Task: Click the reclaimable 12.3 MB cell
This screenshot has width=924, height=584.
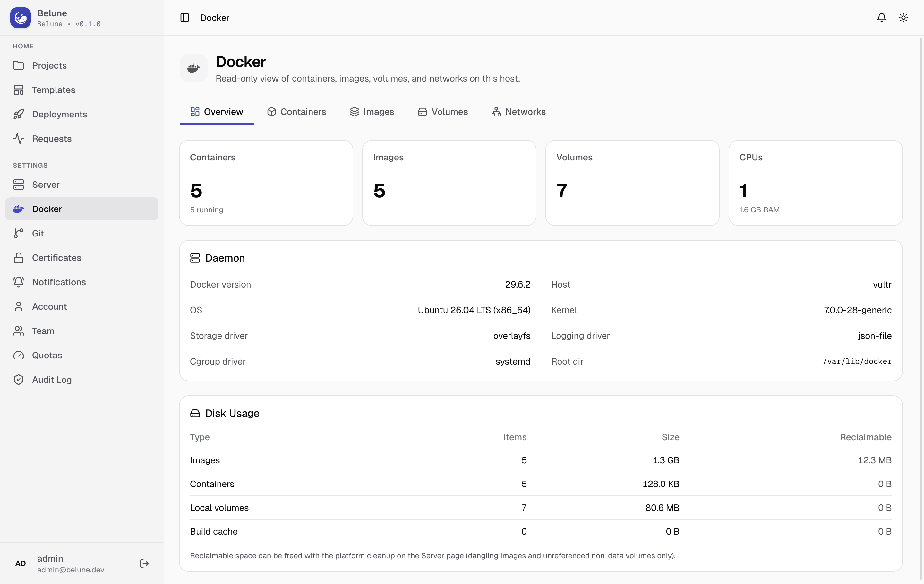Action: pos(875,460)
